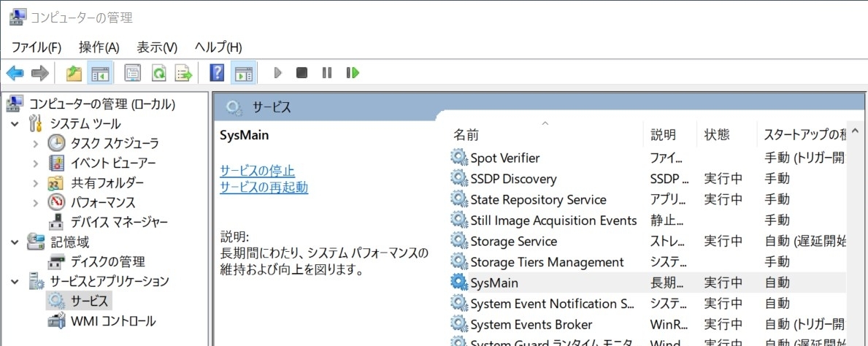Image resolution: width=868 pixels, height=346 pixels.
Task: Expand the イベント ビューアー node arrow
Action: [x=36, y=164]
